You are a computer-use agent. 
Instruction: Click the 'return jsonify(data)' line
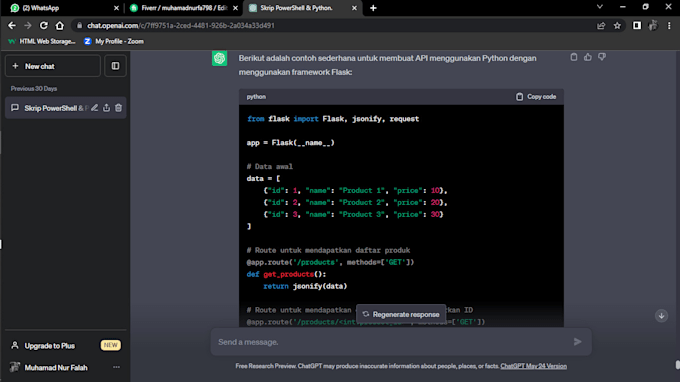pos(305,286)
